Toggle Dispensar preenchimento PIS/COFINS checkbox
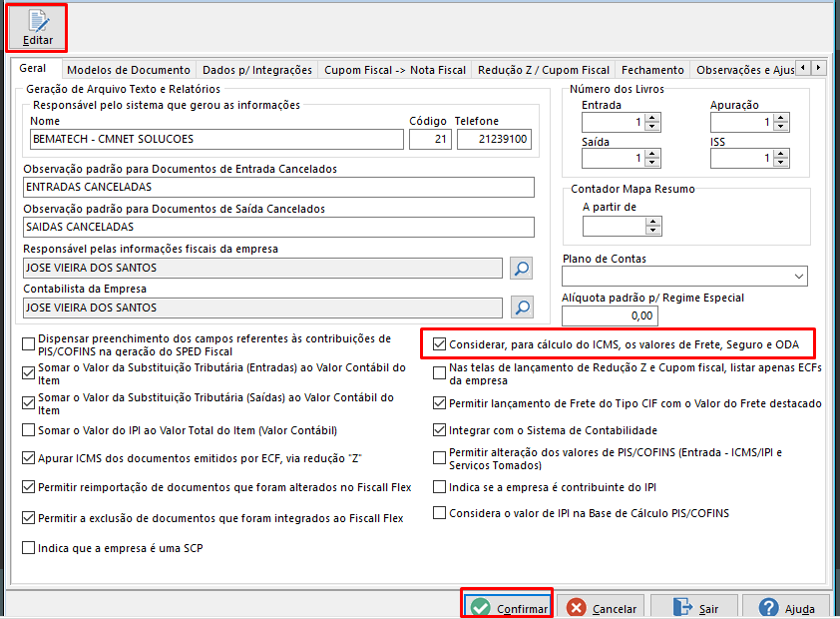Image resolution: width=840 pixels, height=619 pixels. click(28, 344)
